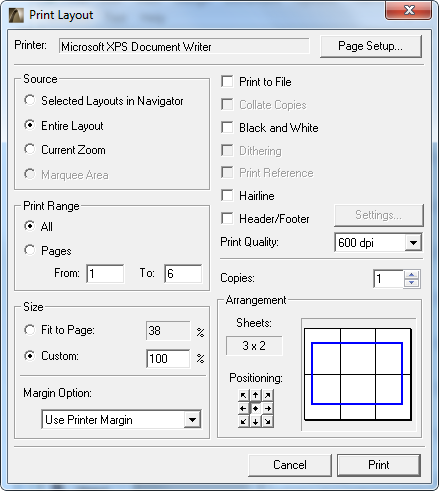Decrease copies with down arrow
439x491 pixels.
pos(412,283)
